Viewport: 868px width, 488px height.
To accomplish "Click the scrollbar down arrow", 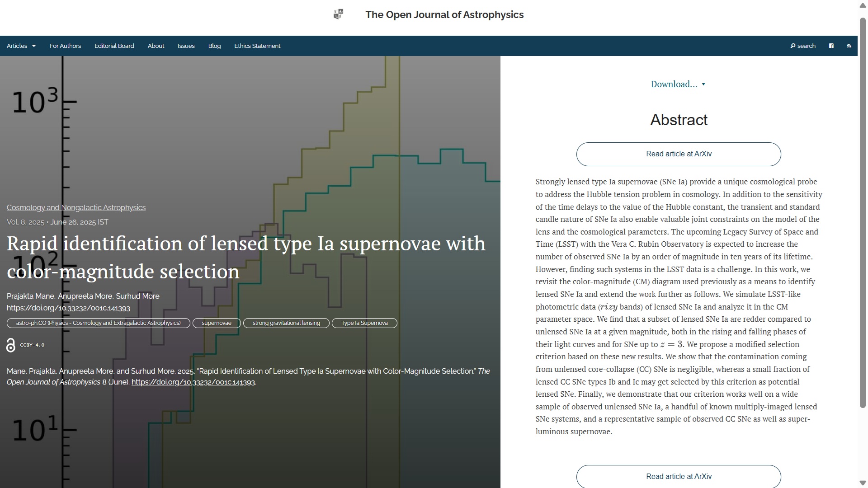I will coord(863,483).
